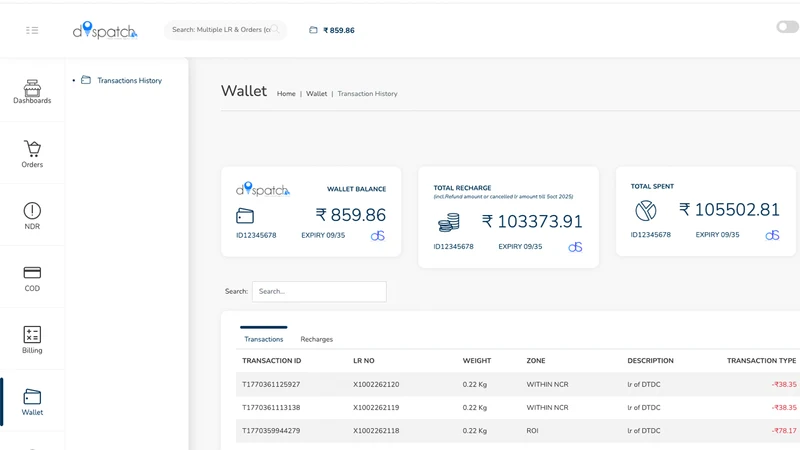Toggle the switch at top right
Image resolution: width=800 pixels, height=450 pixels.
click(x=787, y=27)
